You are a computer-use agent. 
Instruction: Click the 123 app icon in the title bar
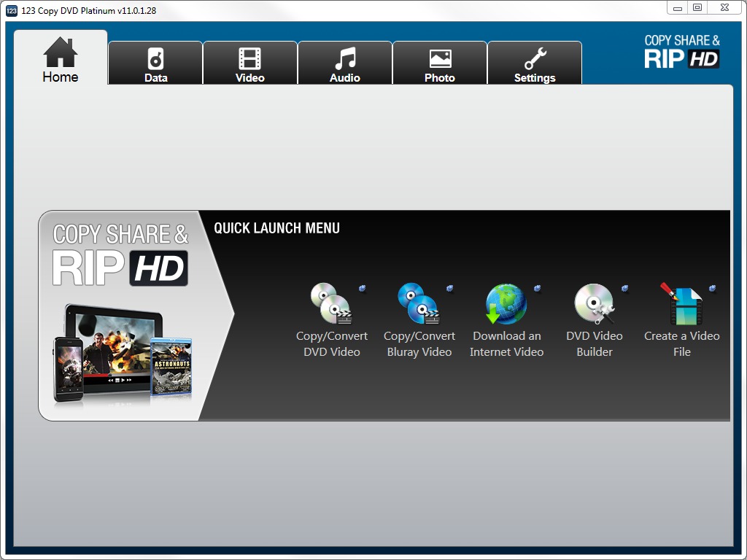(x=12, y=10)
